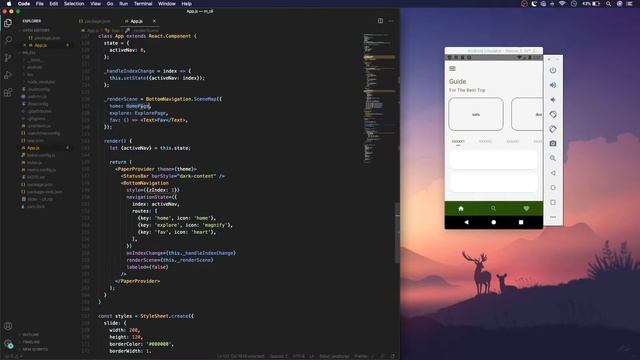Click 'HomePage' highlighted in the code
The image size is (640, 360).
pyautogui.click(x=138, y=106)
